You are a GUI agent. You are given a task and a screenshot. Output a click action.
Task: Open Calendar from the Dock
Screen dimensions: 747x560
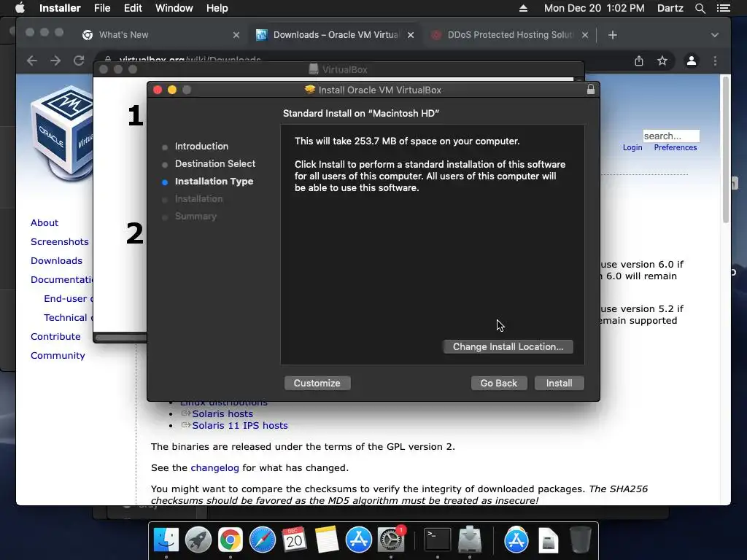294,540
